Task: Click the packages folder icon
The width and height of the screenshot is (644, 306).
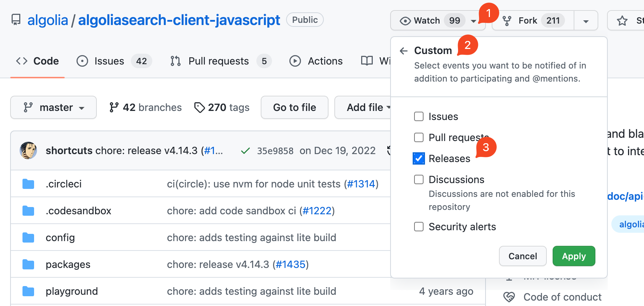Action: click(28, 264)
